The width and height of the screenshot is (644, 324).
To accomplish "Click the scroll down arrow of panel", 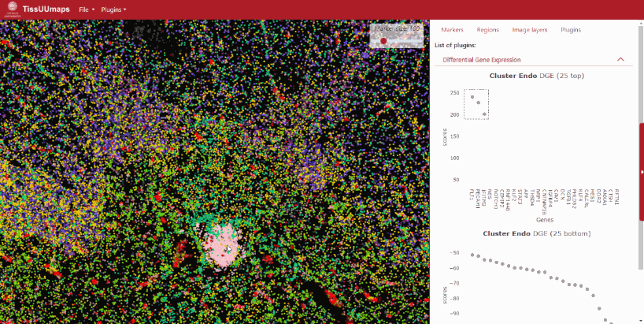I will click(641, 319).
